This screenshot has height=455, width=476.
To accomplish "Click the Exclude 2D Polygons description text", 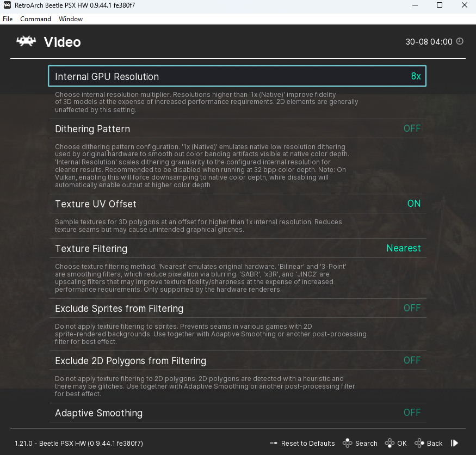I will tap(205, 386).
